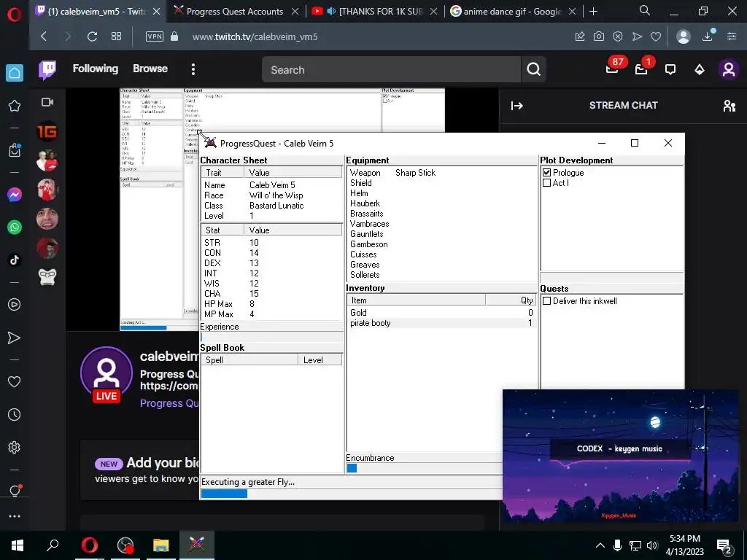Click the Stat column header
This screenshot has height=560, width=747.
point(222,230)
